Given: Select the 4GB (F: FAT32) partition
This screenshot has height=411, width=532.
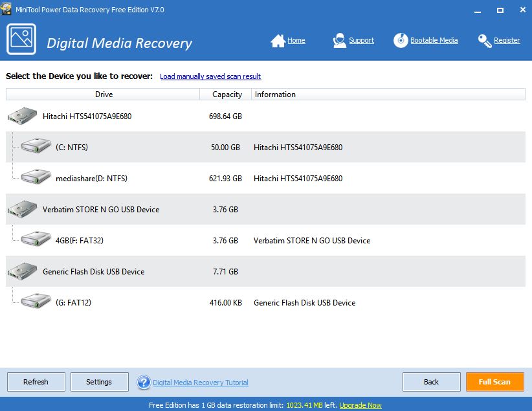Looking at the screenshot, I should (80, 241).
